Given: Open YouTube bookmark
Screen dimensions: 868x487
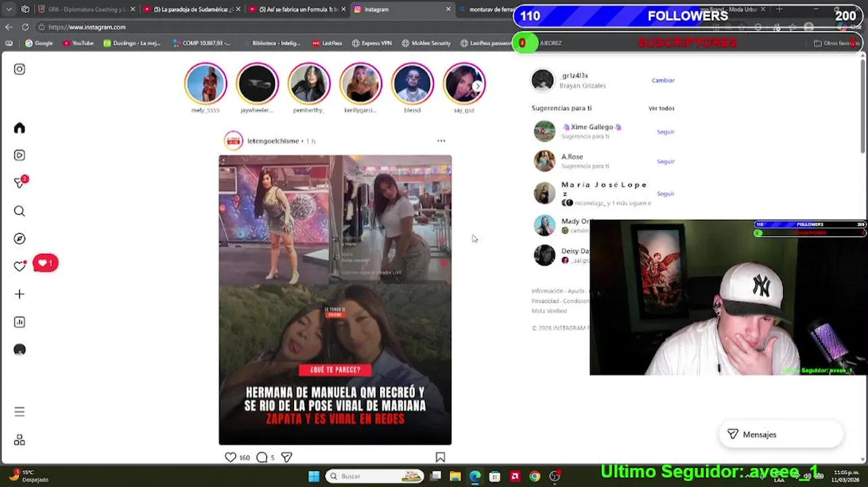Looking at the screenshot, I should coord(78,43).
